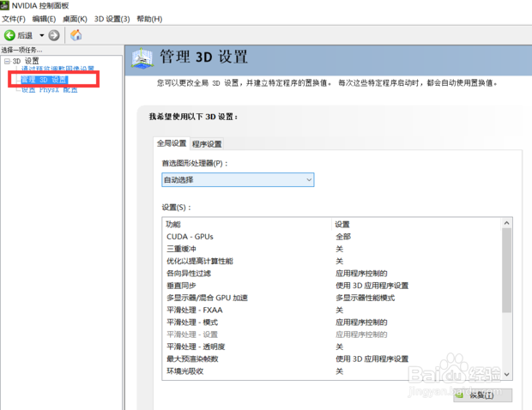Viewport: 532px width, 410px height.
Task: Select the 各向异性过滤 row
Action: 331,274
